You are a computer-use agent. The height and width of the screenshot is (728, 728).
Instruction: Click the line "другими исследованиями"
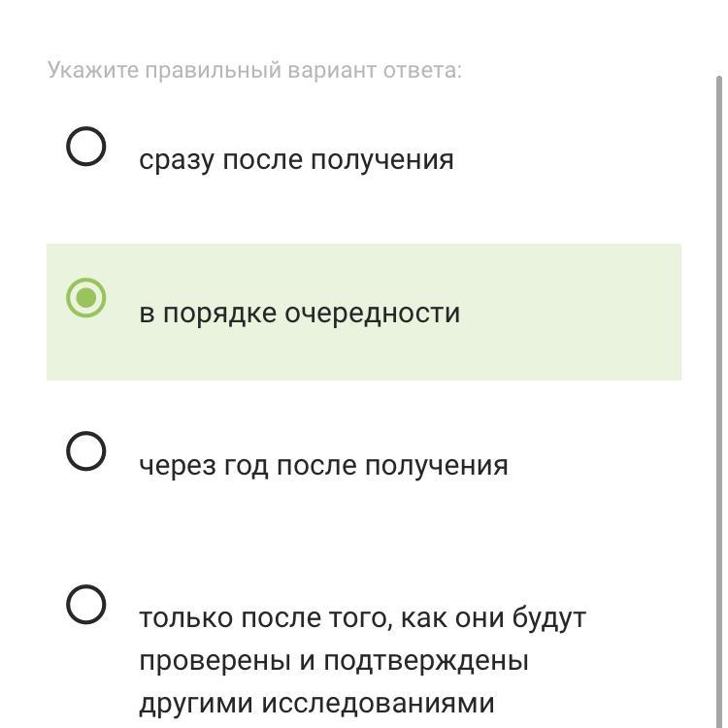[x=316, y=702]
